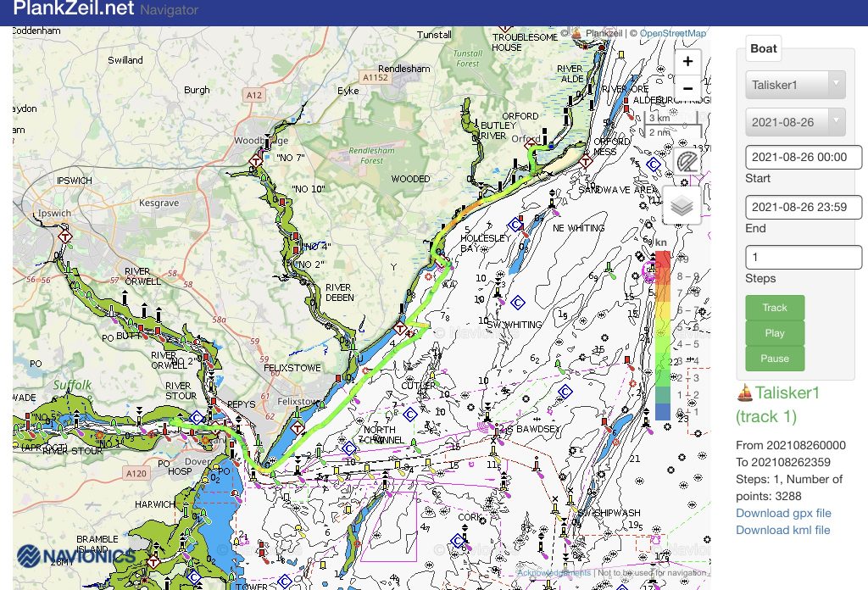Viewport: 868px width, 590px height.
Task: Zoom in on the map
Action: click(x=687, y=61)
